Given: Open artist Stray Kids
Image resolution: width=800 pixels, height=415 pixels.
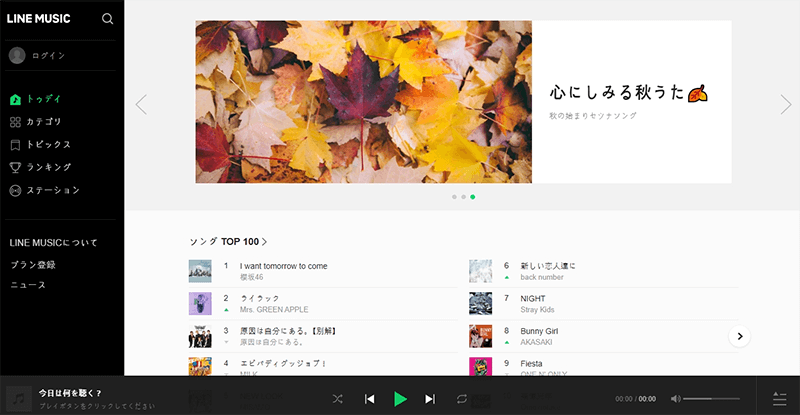Looking at the screenshot, I should click(537, 310).
